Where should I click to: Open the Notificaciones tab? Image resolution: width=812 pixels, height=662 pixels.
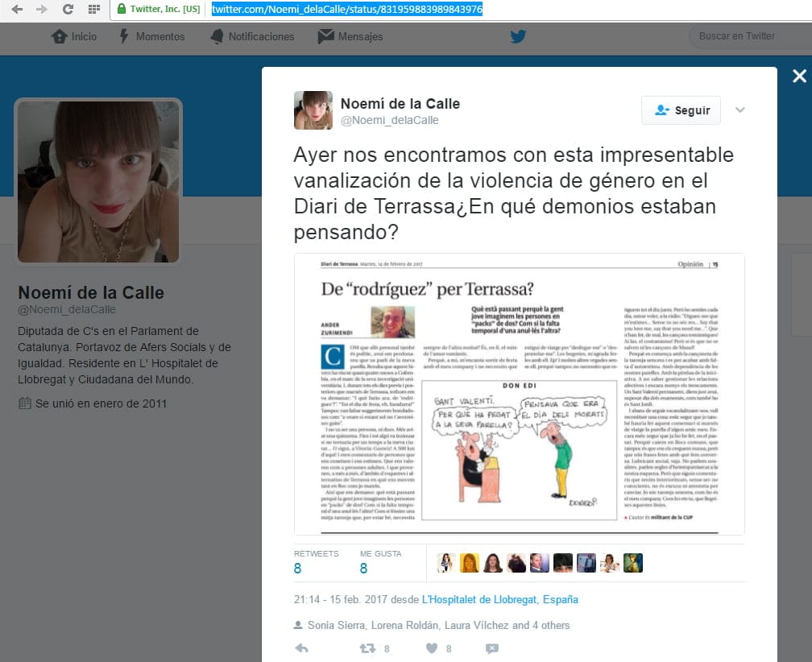(252, 36)
